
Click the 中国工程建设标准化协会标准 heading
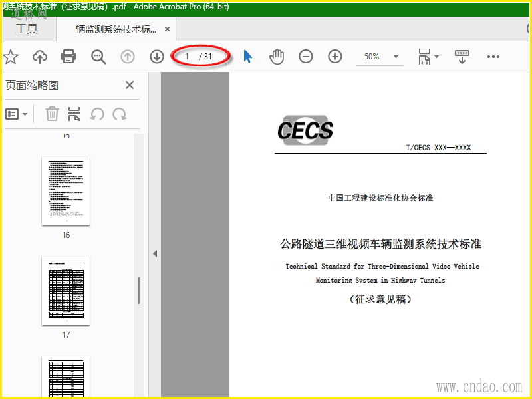point(380,198)
